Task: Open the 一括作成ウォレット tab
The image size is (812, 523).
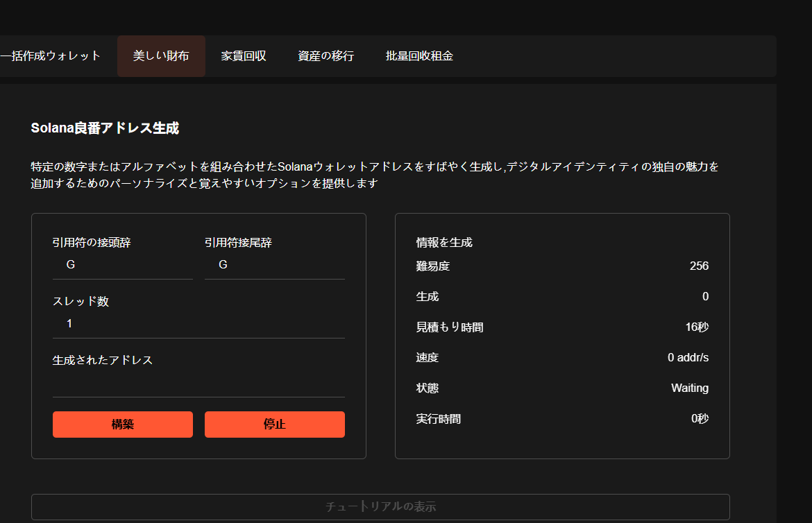Action: (x=50, y=56)
